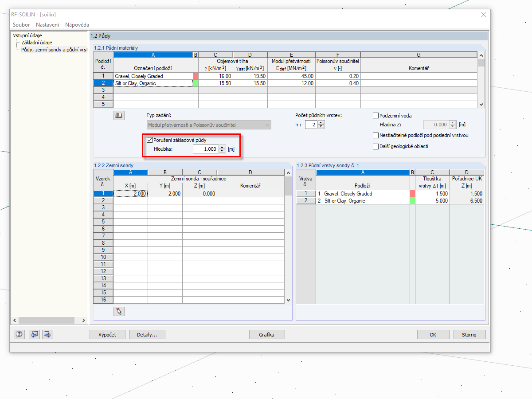532x399 pixels.
Task: Click the 16.00 unit weight cell
Action: tap(215, 76)
